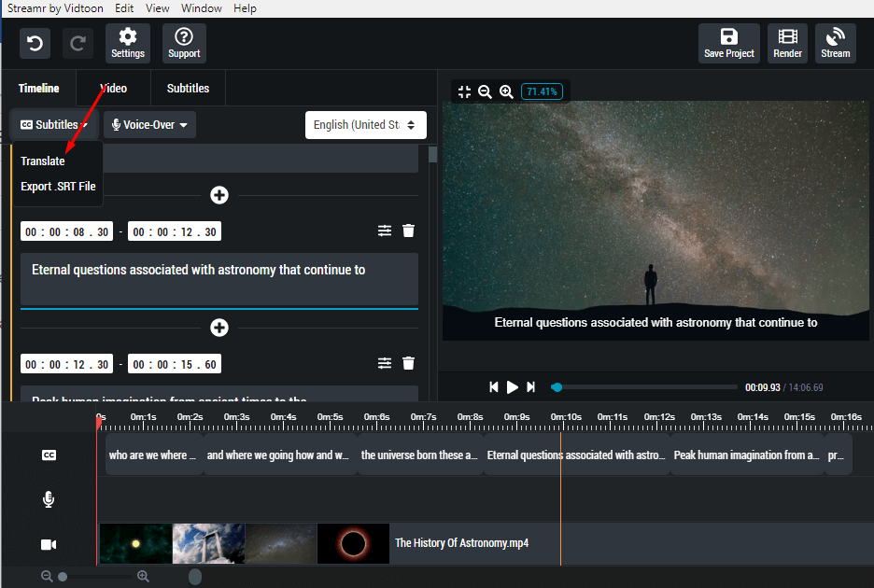
Task: Click end time field 00:00:12.30
Action: 175,231
